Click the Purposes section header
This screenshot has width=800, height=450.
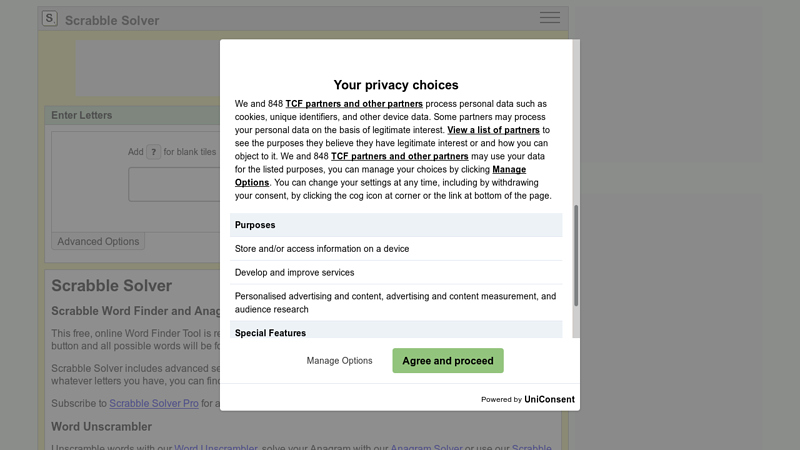pos(396,225)
